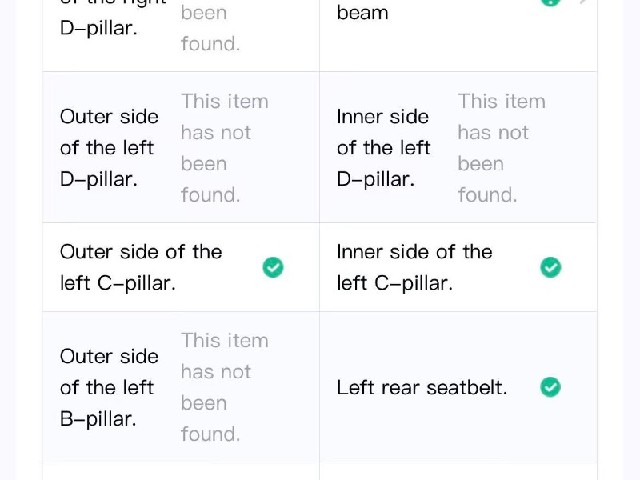
Task: Click the beam label in top row
Action: pyautogui.click(x=362, y=13)
